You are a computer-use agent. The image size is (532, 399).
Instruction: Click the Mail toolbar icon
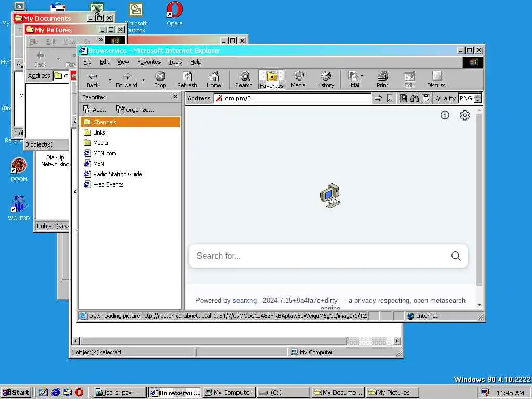355,79
